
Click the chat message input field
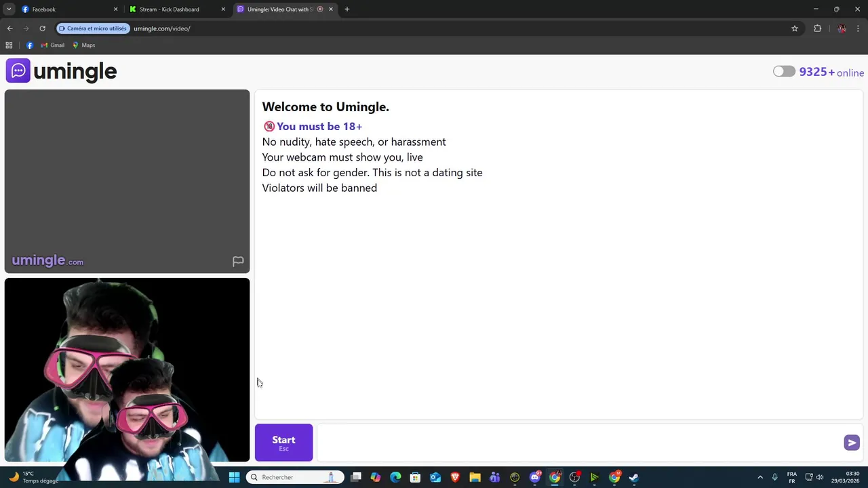580,443
